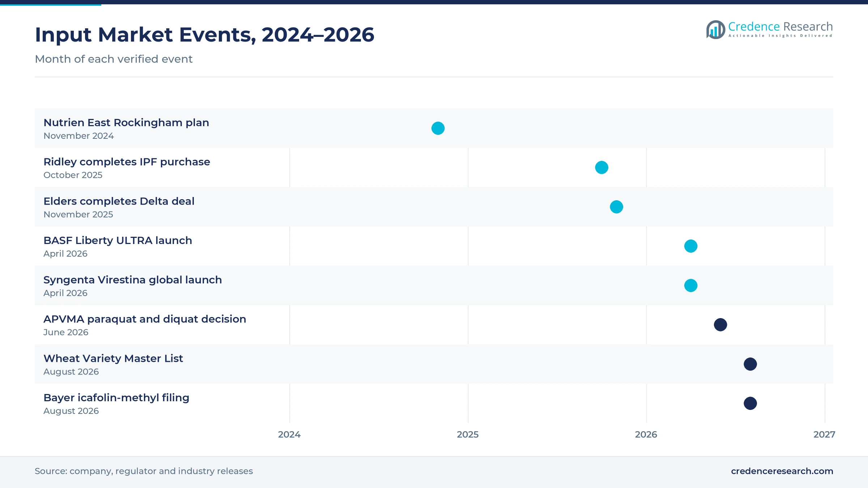Click the 'November 2025' date text
The height and width of the screenshot is (488, 868).
pyautogui.click(x=78, y=214)
